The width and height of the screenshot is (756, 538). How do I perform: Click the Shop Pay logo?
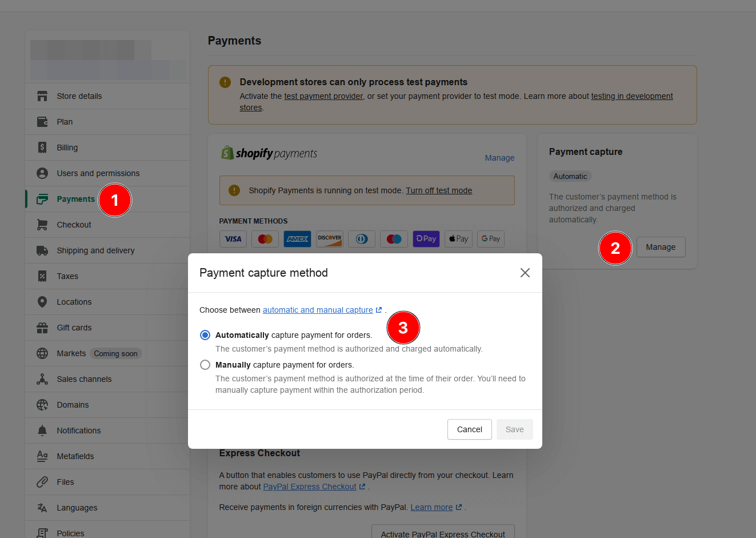(x=426, y=239)
